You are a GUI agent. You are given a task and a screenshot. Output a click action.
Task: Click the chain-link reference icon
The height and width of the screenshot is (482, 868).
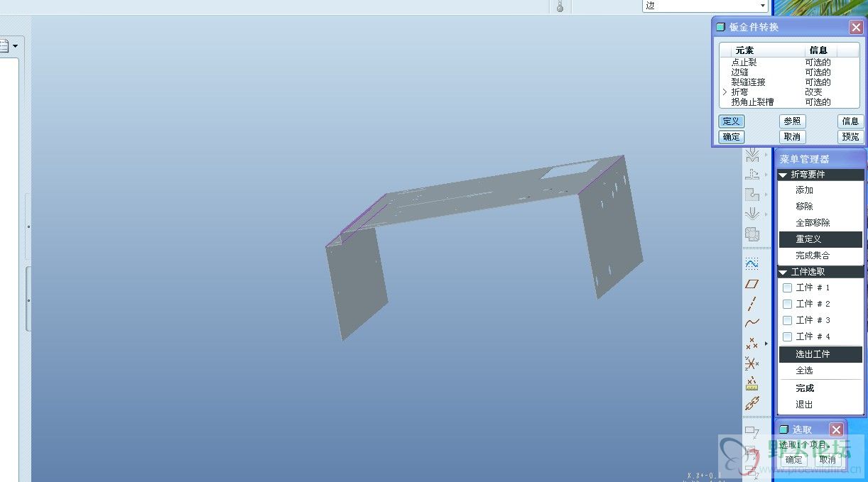(752, 404)
